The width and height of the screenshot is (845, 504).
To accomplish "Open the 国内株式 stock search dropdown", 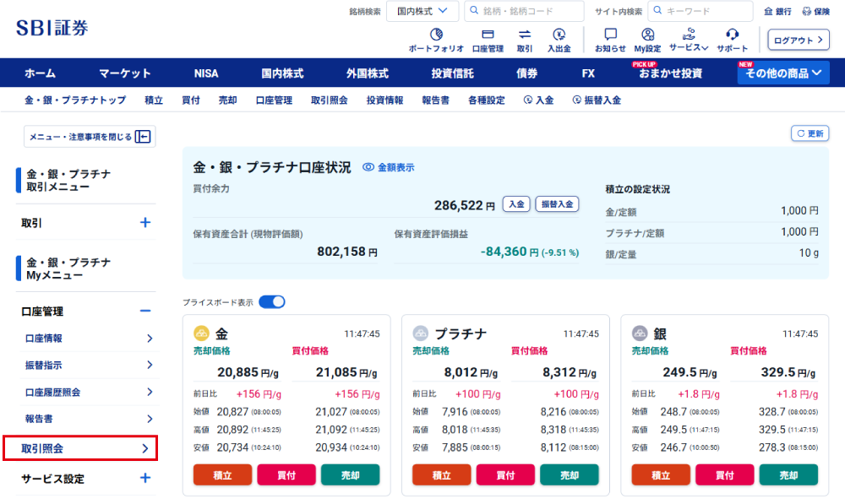I will 424,12.
